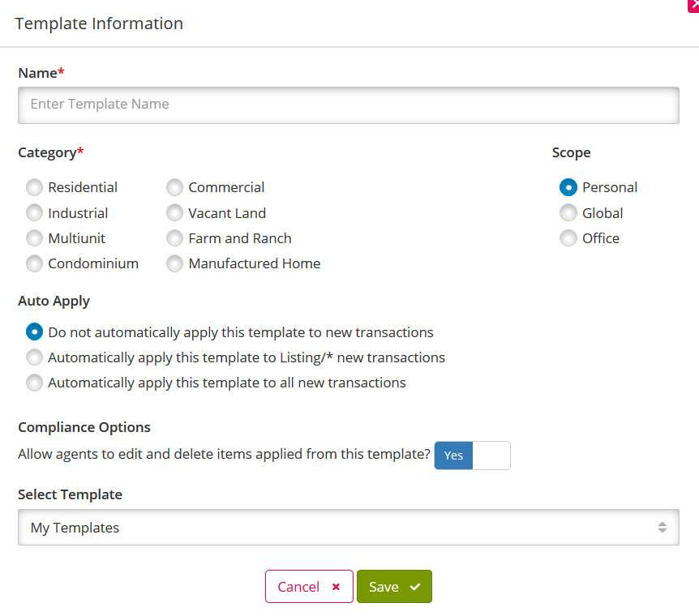Select the Commercial category
The image size is (699, 616).
pyautogui.click(x=174, y=187)
